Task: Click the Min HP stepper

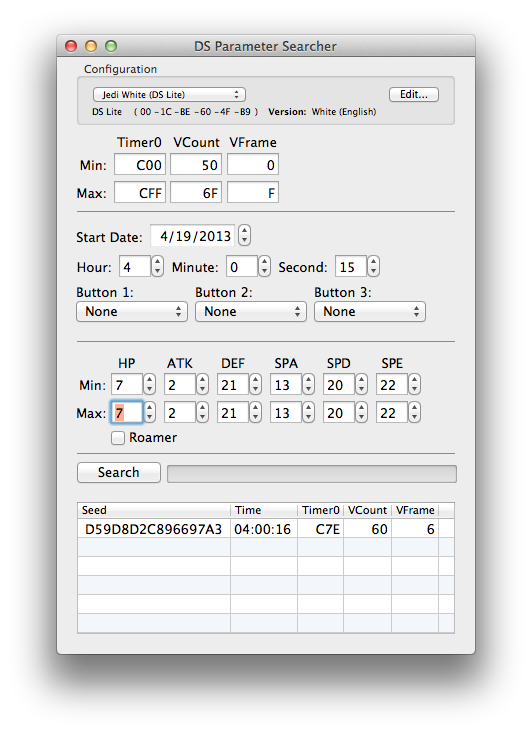Action: coord(149,384)
